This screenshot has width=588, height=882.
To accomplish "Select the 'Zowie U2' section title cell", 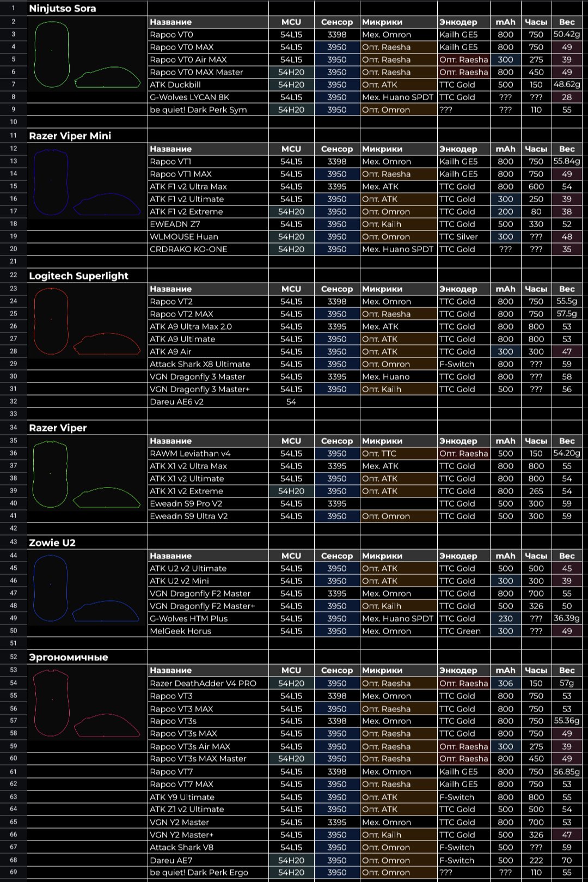I will [x=87, y=543].
